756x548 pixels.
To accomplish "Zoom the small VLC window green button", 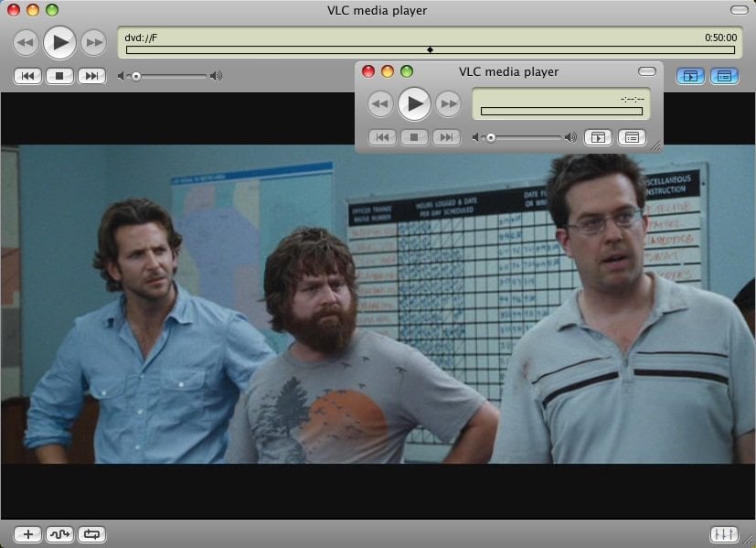I will coord(407,71).
